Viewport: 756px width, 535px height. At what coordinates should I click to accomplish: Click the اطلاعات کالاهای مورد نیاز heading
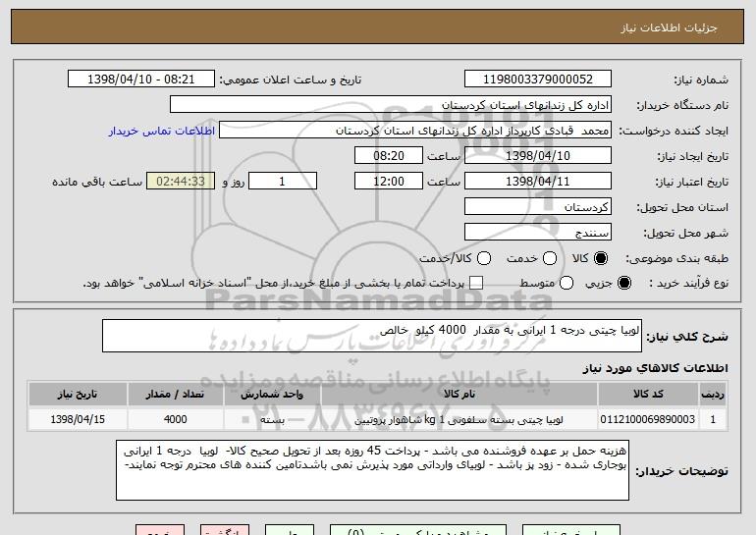655,368
